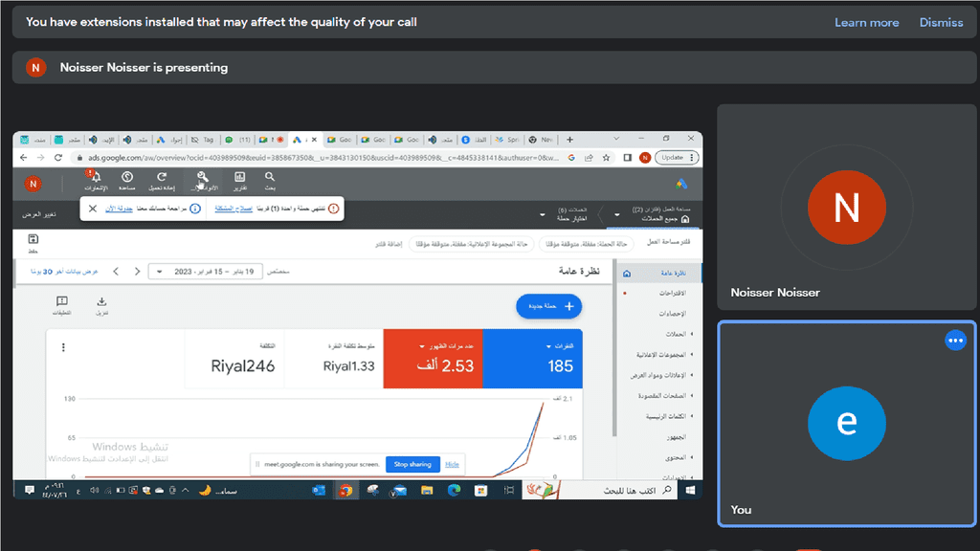Select نظرة عامة in the sidebar
Viewport: 980px width, 551px height.
[x=660, y=273]
